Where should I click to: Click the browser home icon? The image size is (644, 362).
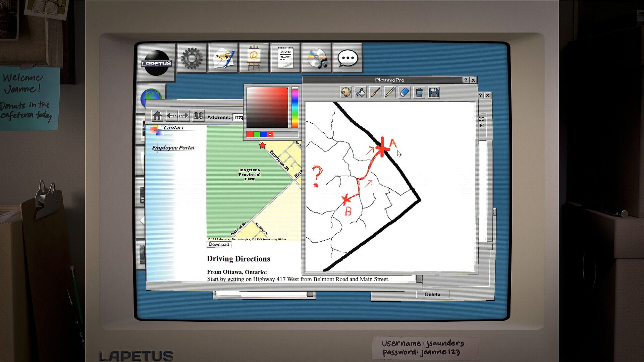coord(157,116)
